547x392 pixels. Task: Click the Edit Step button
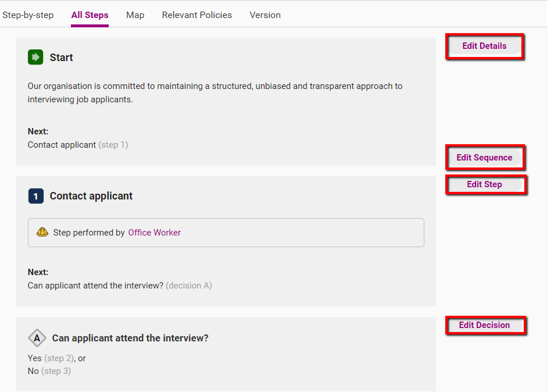pos(485,184)
